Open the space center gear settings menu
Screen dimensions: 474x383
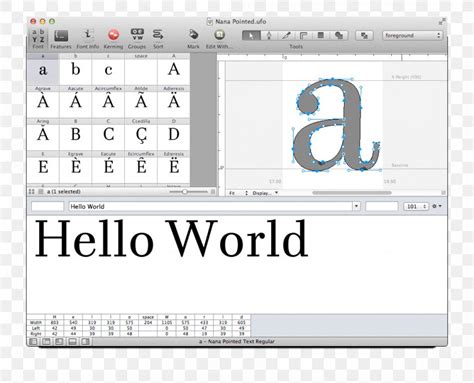[437, 206]
